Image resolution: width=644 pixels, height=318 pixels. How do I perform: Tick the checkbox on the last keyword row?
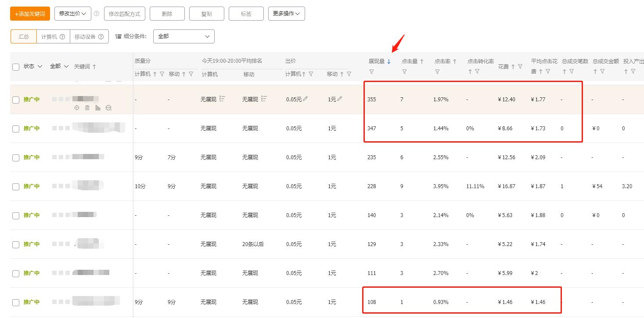point(16,302)
